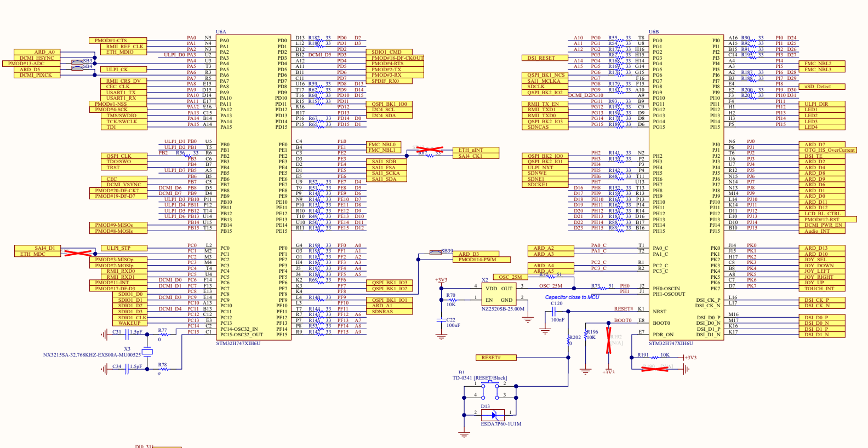Click the Audio_INT net label

(x=822, y=231)
